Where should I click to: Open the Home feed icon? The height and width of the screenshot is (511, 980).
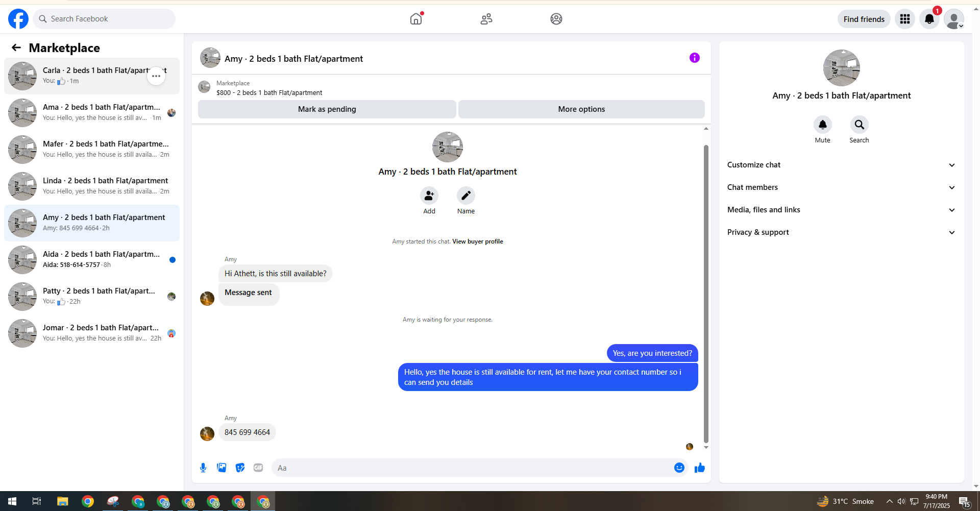click(x=416, y=19)
